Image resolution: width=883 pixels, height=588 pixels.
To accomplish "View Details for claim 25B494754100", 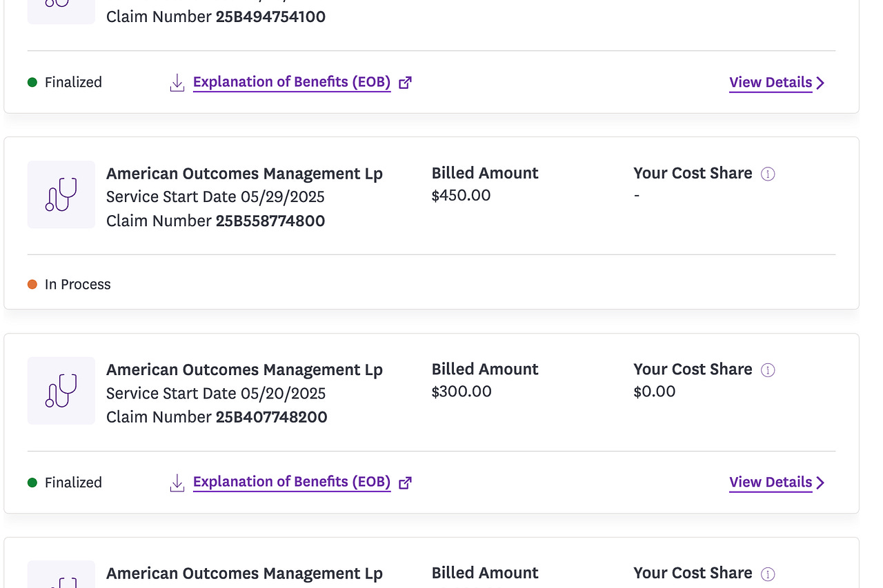I will (x=771, y=83).
